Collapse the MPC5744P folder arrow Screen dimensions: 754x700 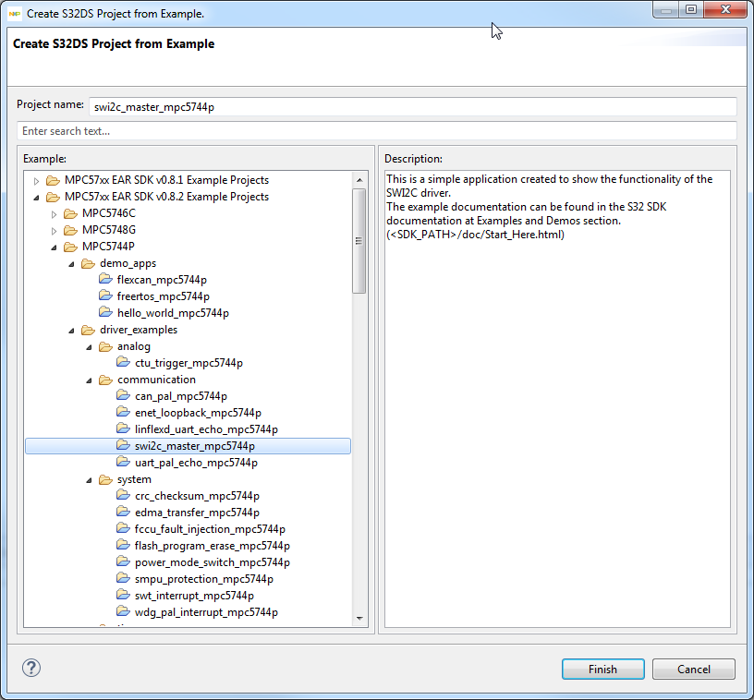pos(54,247)
